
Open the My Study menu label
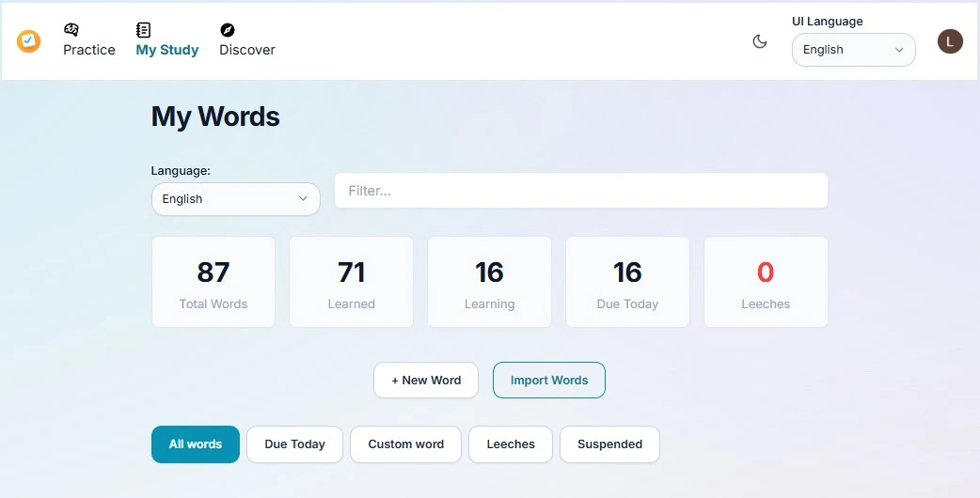click(166, 50)
